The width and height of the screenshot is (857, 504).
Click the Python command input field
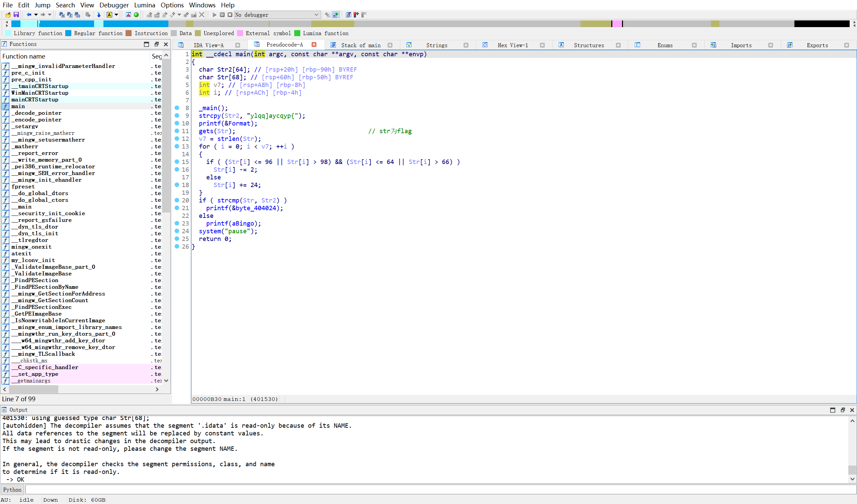click(441, 490)
